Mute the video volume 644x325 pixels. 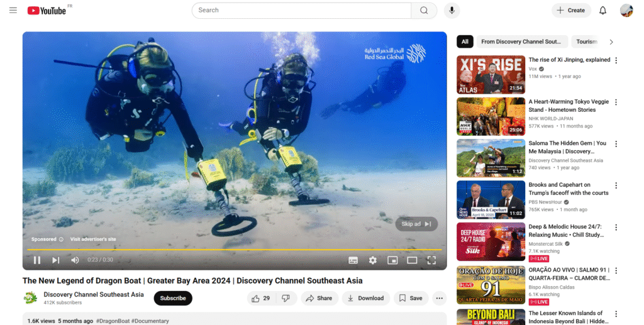point(75,260)
